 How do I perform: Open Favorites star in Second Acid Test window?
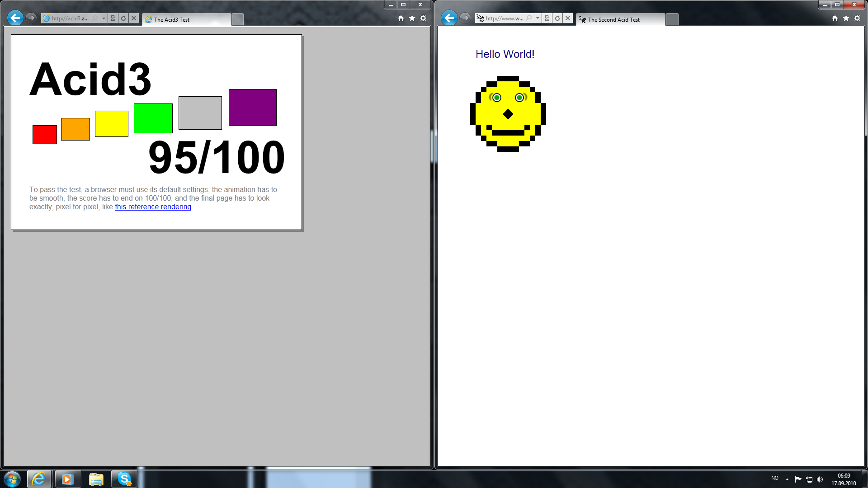click(x=846, y=18)
